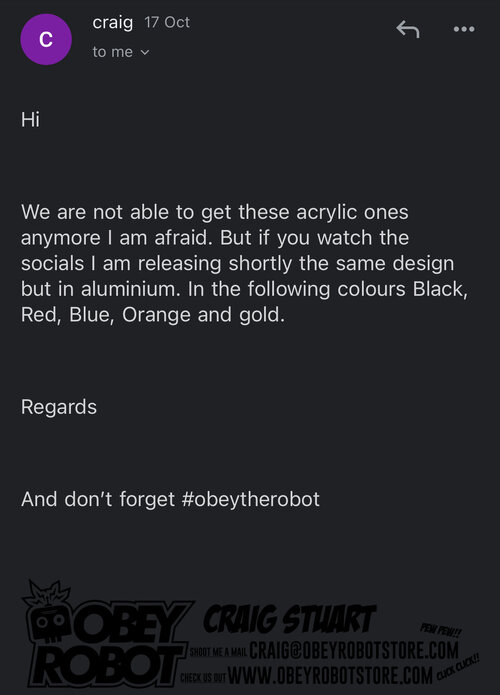This screenshot has height=695, width=500.
Task: Tap the 'Shoot me a mail' label
Action: pos(218,652)
